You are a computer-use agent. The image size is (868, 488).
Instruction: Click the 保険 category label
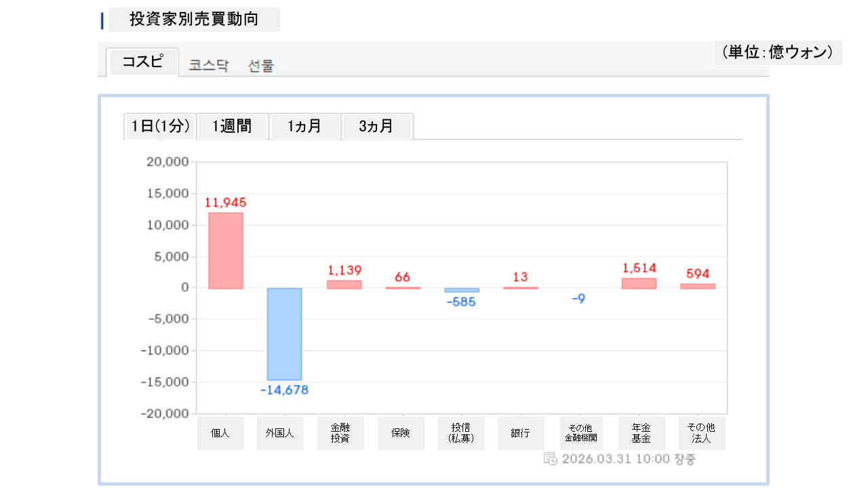coord(401,433)
